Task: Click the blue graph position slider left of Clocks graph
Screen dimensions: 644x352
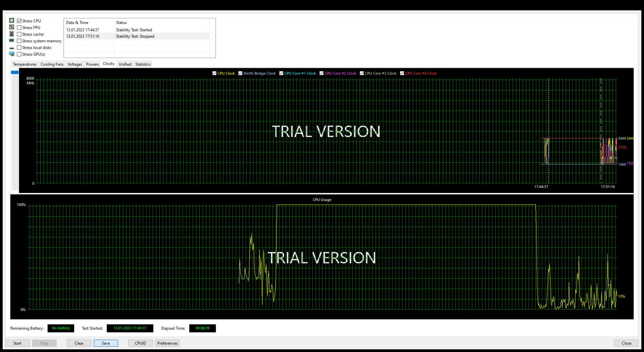Action: point(15,72)
